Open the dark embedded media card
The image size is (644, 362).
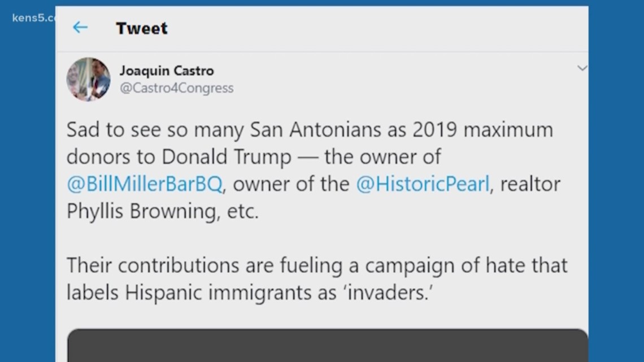(x=327, y=345)
